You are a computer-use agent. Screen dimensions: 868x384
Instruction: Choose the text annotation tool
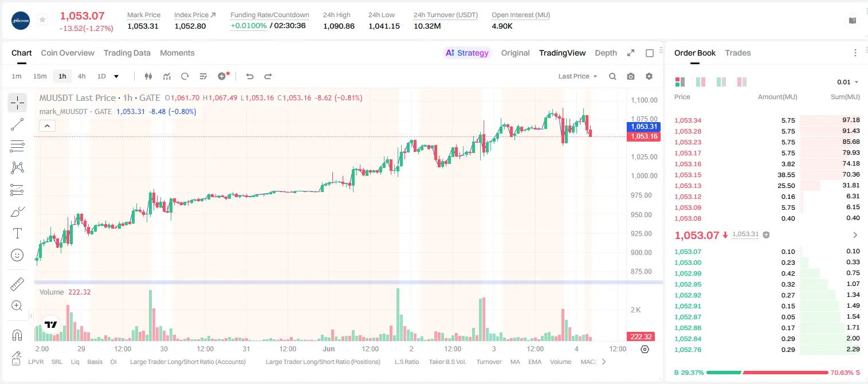coord(17,233)
